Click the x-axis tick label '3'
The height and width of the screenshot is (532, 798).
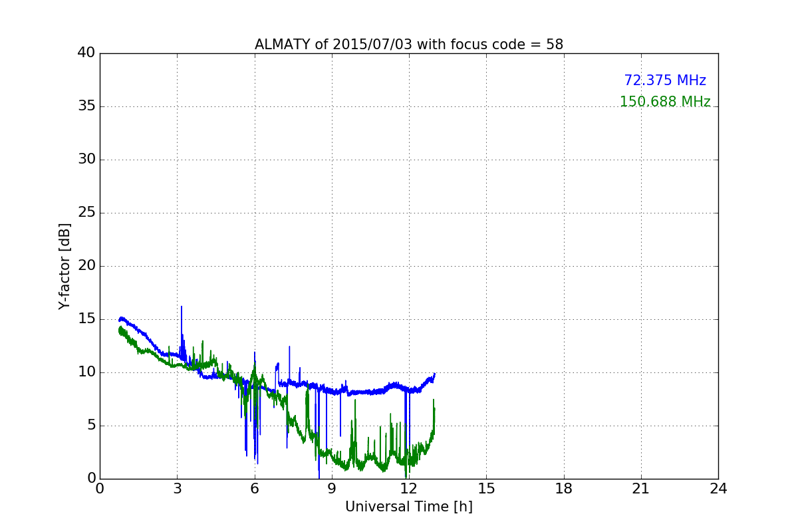pos(177,488)
